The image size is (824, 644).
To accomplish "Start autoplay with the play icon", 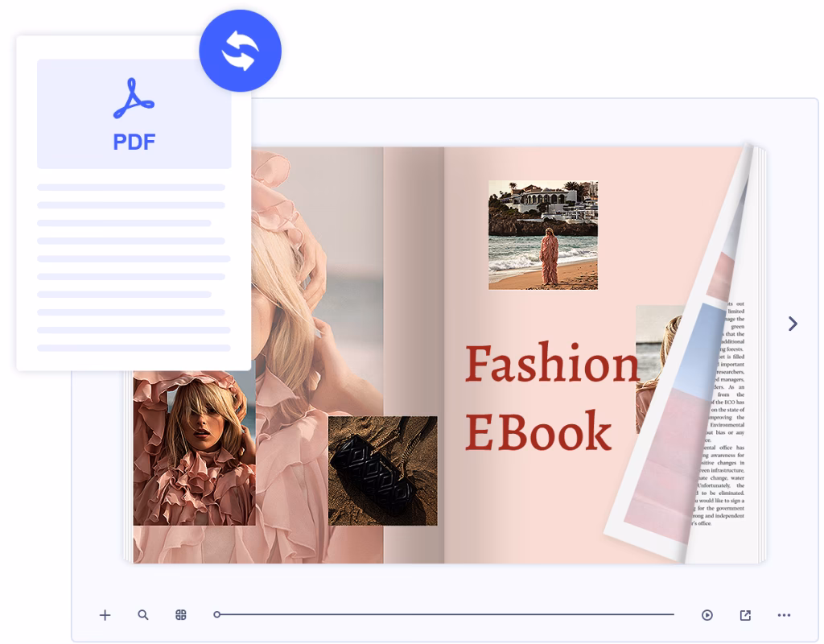I will click(707, 615).
